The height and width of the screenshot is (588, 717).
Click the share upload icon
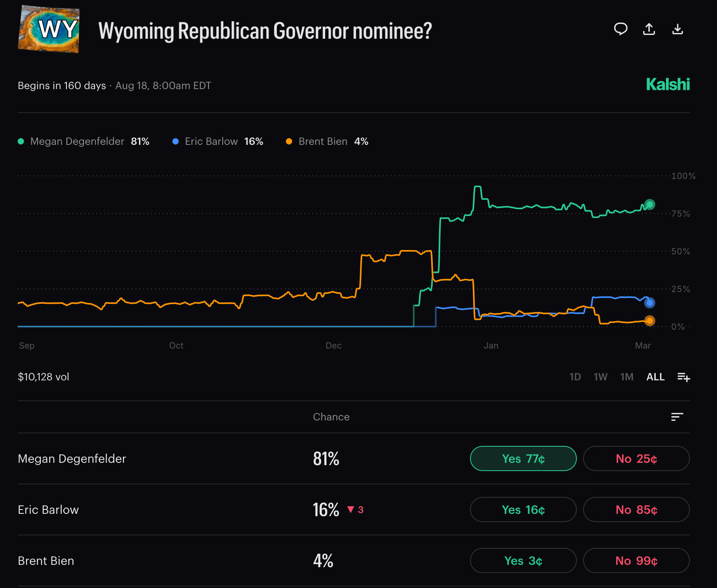(x=649, y=29)
